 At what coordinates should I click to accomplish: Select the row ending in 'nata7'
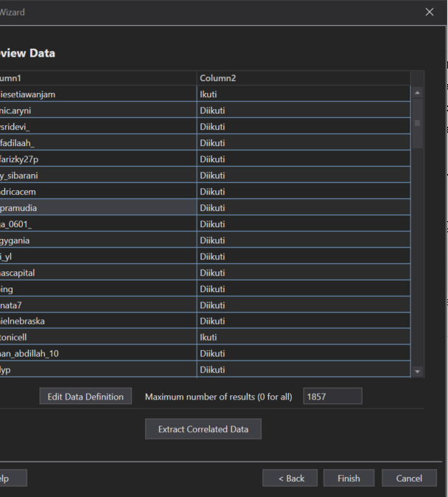(206, 305)
